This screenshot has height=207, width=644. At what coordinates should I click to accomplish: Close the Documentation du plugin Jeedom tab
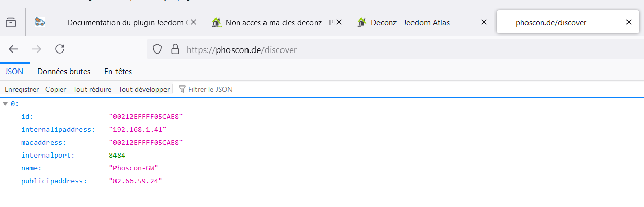193,22
